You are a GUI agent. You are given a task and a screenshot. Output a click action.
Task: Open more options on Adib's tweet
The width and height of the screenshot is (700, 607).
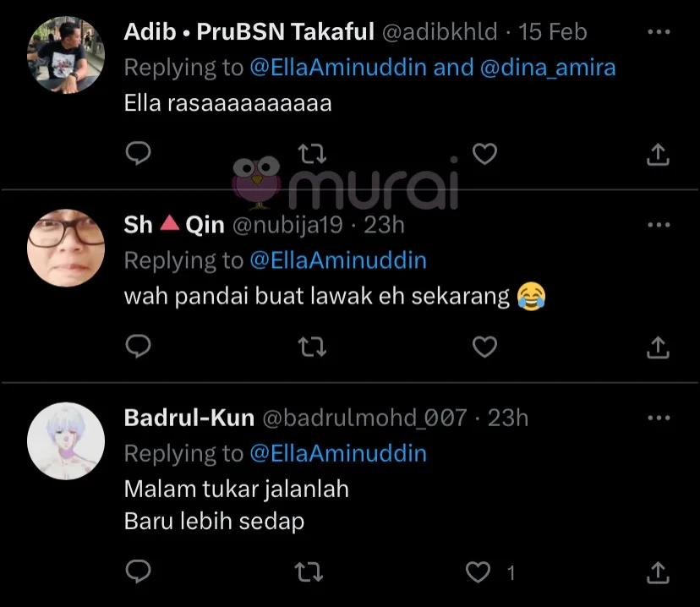pos(659,31)
